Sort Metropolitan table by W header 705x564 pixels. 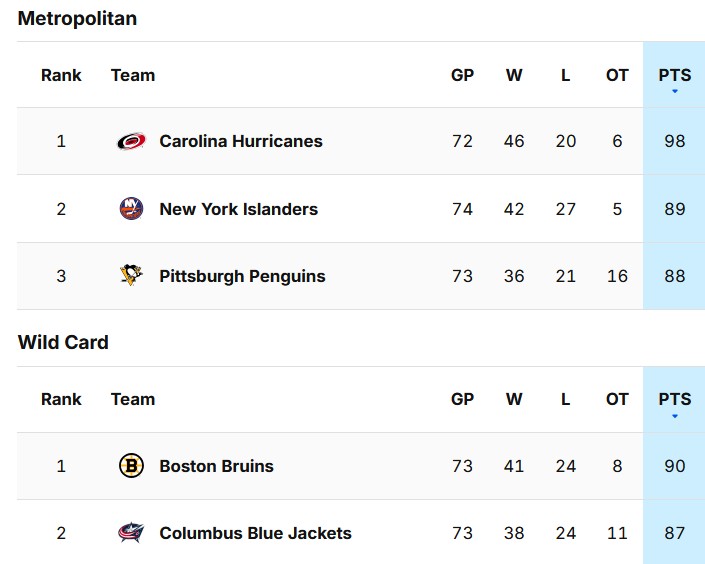pyautogui.click(x=514, y=75)
